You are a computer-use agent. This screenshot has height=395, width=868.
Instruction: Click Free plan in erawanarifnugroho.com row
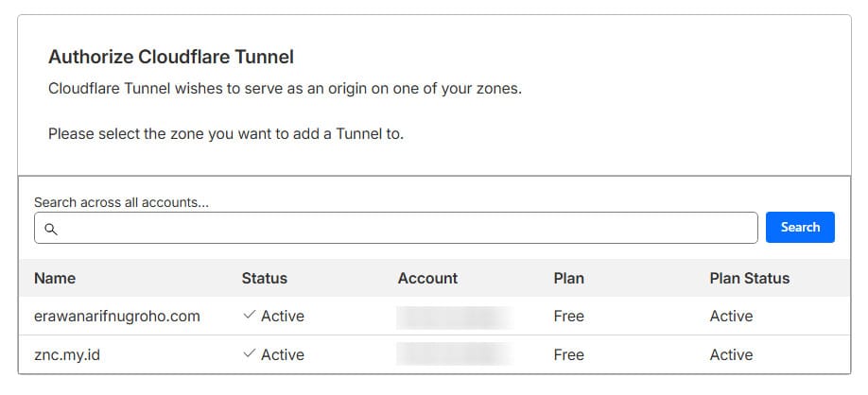tap(569, 317)
